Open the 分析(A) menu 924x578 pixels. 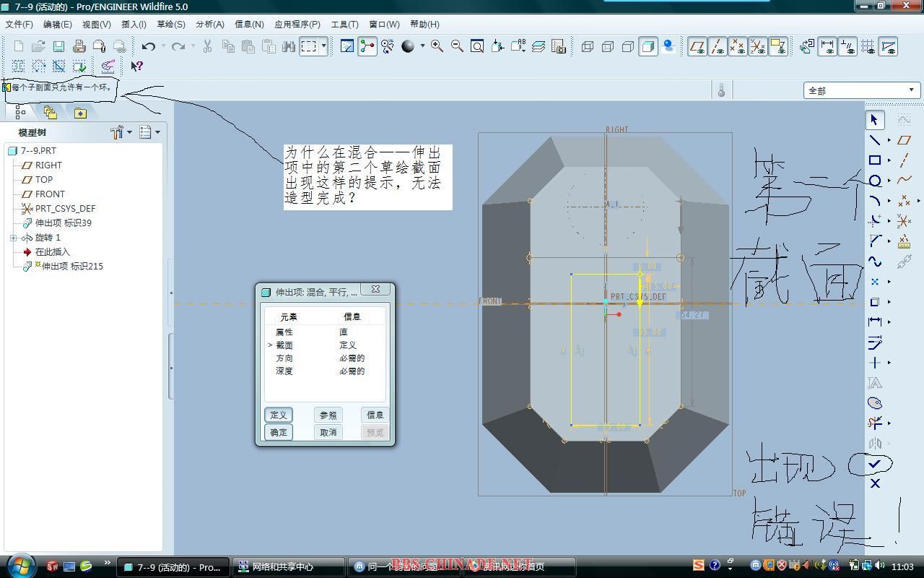pyautogui.click(x=210, y=25)
